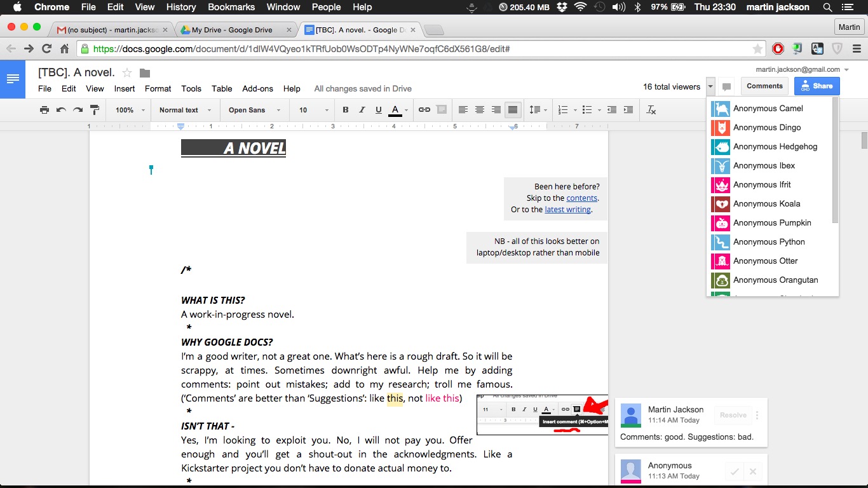Image resolution: width=868 pixels, height=488 pixels.
Task: Justify the text alignment
Action: [x=513, y=110]
